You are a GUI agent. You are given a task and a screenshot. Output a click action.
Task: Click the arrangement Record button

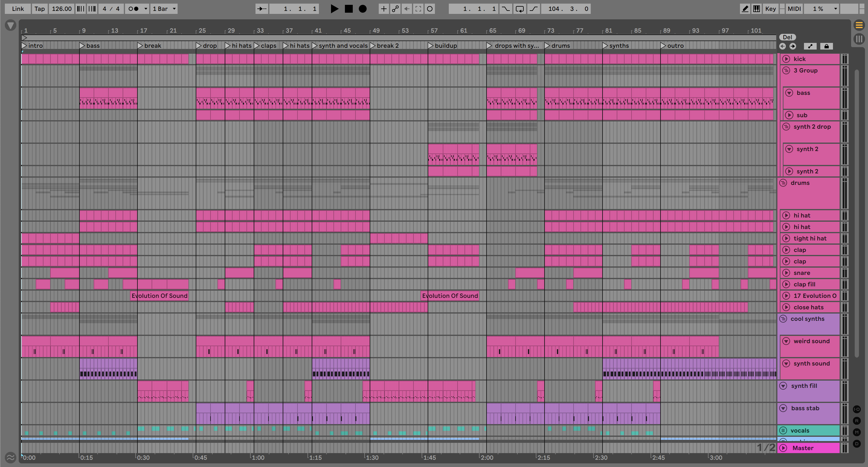362,9
